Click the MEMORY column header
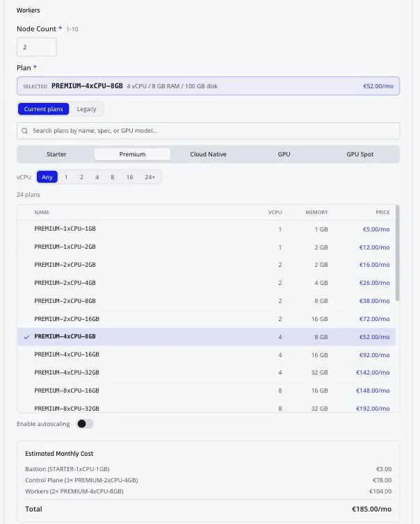 [x=316, y=212]
